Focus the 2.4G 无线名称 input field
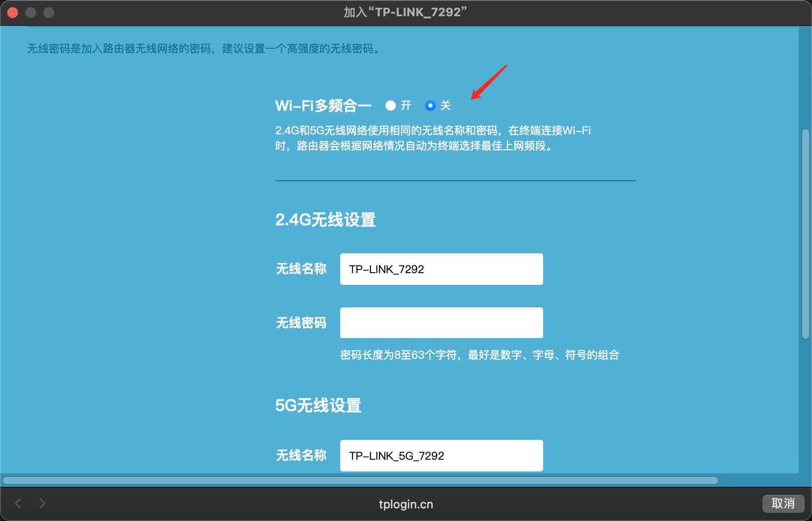 (441, 269)
